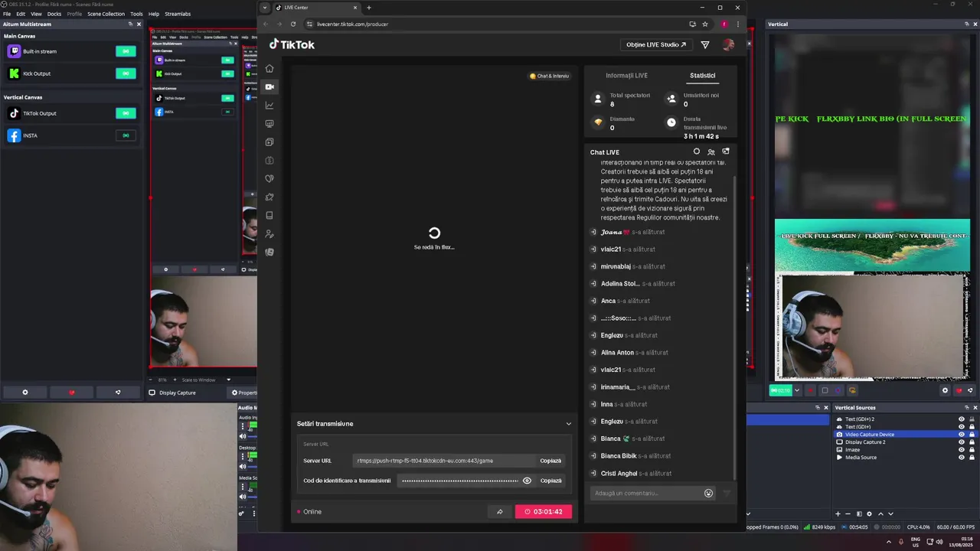Open the OBS Tools menu
Image resolution: width=980 pixels, height=551 pixels.
136,14
